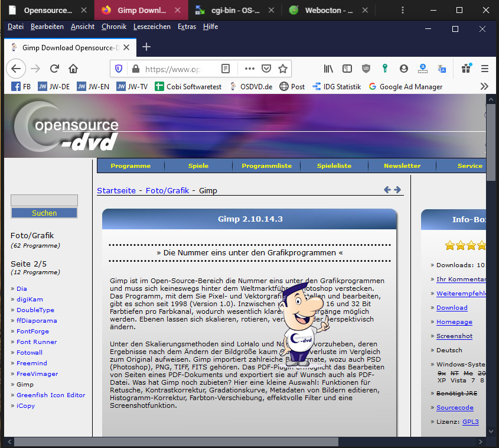The height and width of the screenshot is (448, 499).
Task: Go to the browser home page
Action: click(x=73, y=69)
